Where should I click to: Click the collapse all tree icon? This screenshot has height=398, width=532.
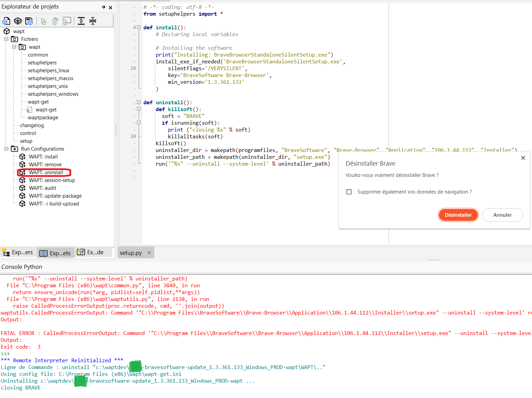pyautogui.click(x=93, y=21)
